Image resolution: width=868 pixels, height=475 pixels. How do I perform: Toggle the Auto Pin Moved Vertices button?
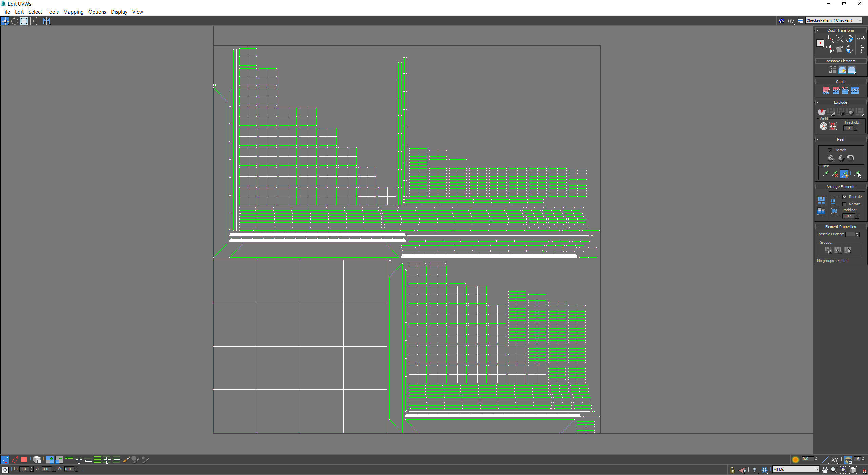pos(844,174)
